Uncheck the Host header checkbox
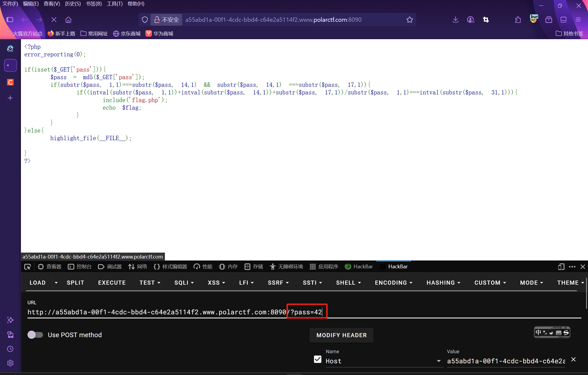Screen dimensions: 588x375 coord(317,359)
